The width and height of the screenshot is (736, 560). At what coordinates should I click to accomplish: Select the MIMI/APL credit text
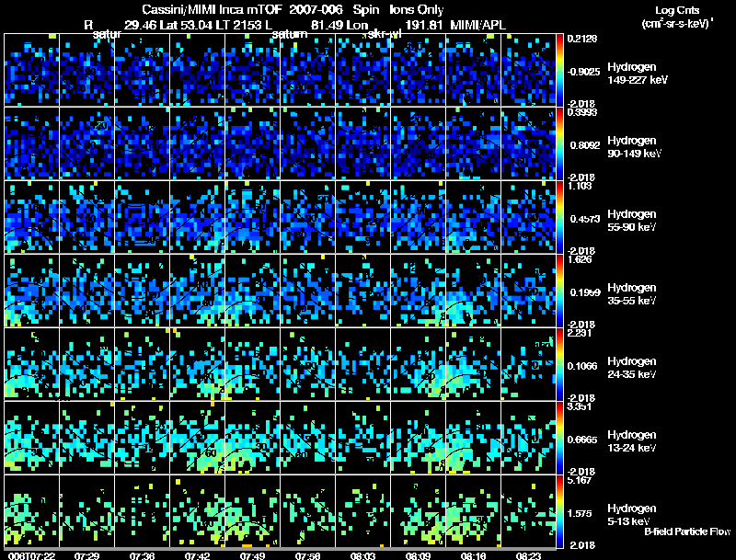[477, 25]
